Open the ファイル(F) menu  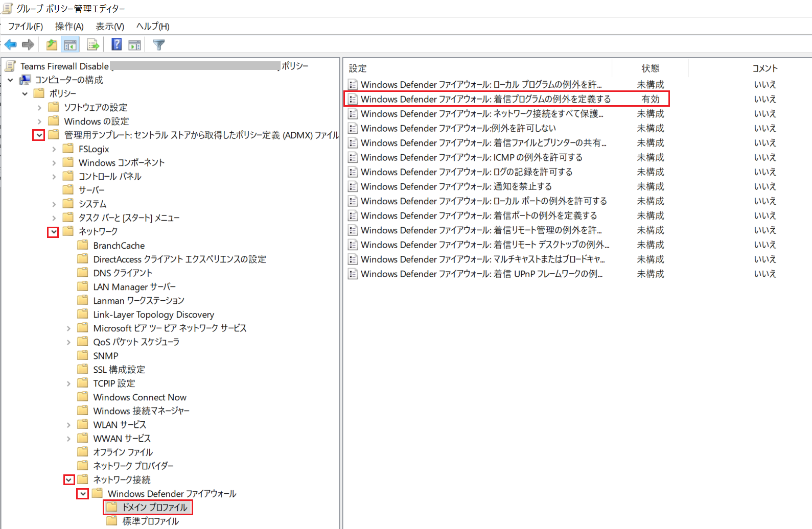[x=26, y=26]
